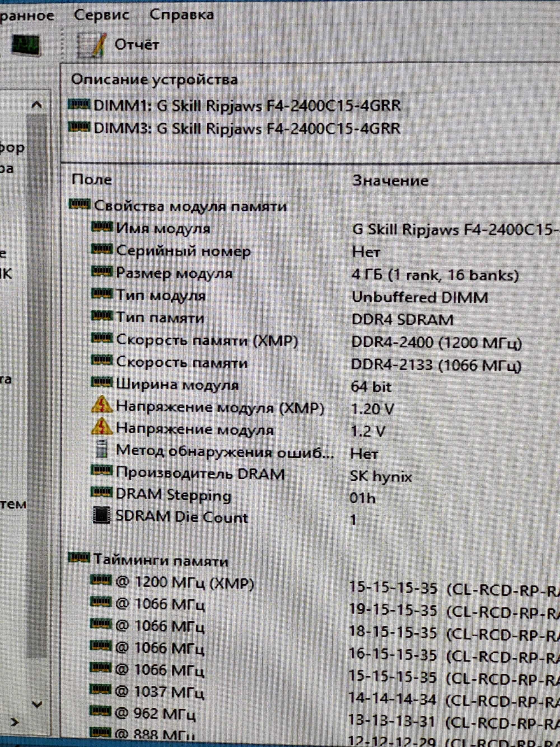Select the 64 bit value
Screen dimensions: 560x747
pos(371,387)
